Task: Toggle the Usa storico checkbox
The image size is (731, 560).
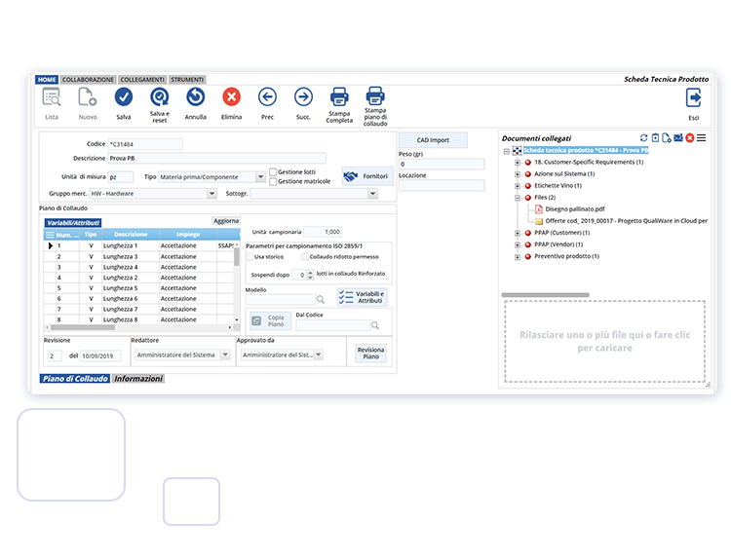Action: coord(250,257)
